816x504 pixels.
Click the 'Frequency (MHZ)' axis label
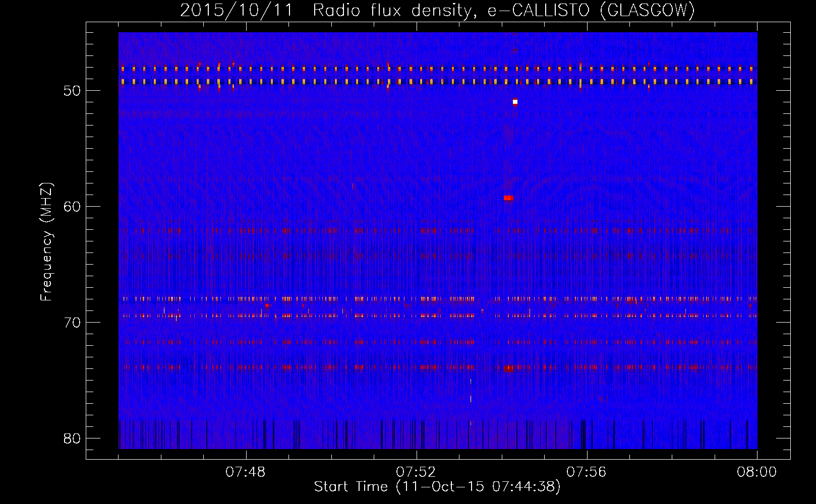(x=46, y=242)
